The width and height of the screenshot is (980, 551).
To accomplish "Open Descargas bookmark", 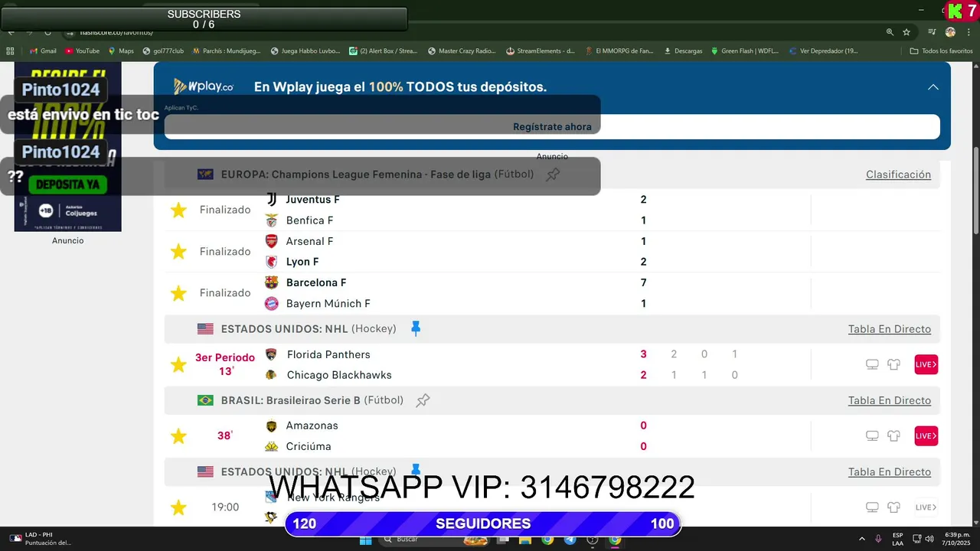I will click(683, 51).
